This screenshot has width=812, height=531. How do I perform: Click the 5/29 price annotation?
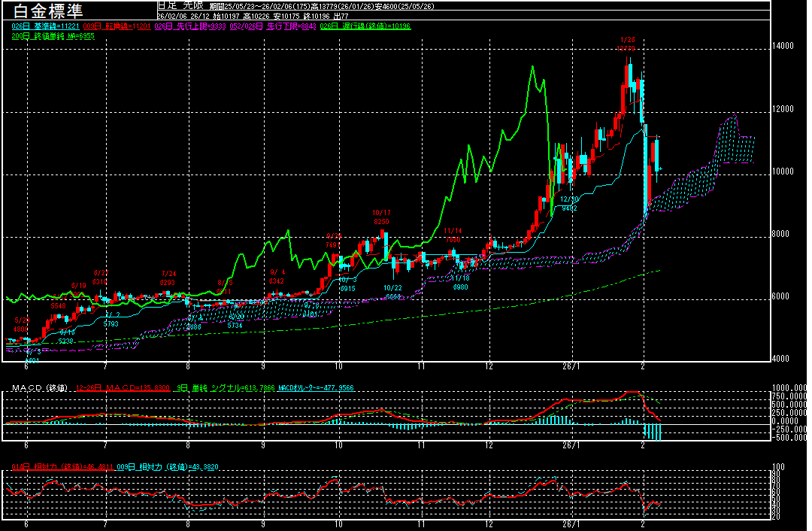(x=20, y=325)
